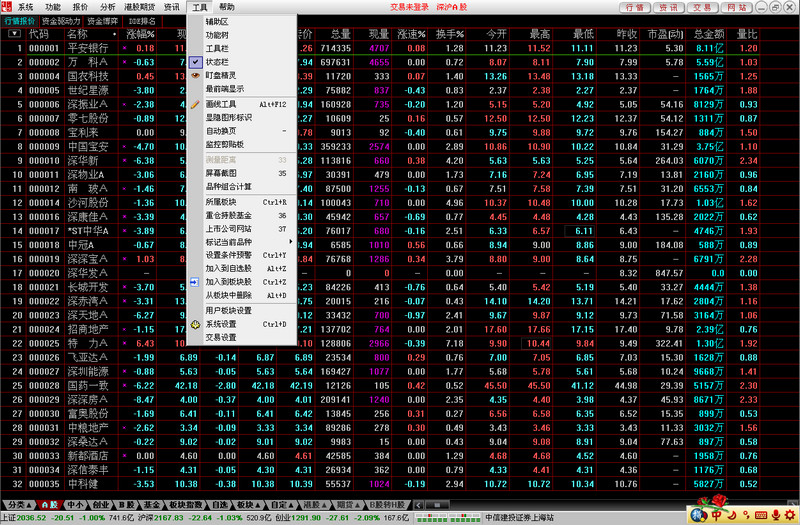
Task: Toggle 状态栏 checked menu item
Action: pos(242,62)
